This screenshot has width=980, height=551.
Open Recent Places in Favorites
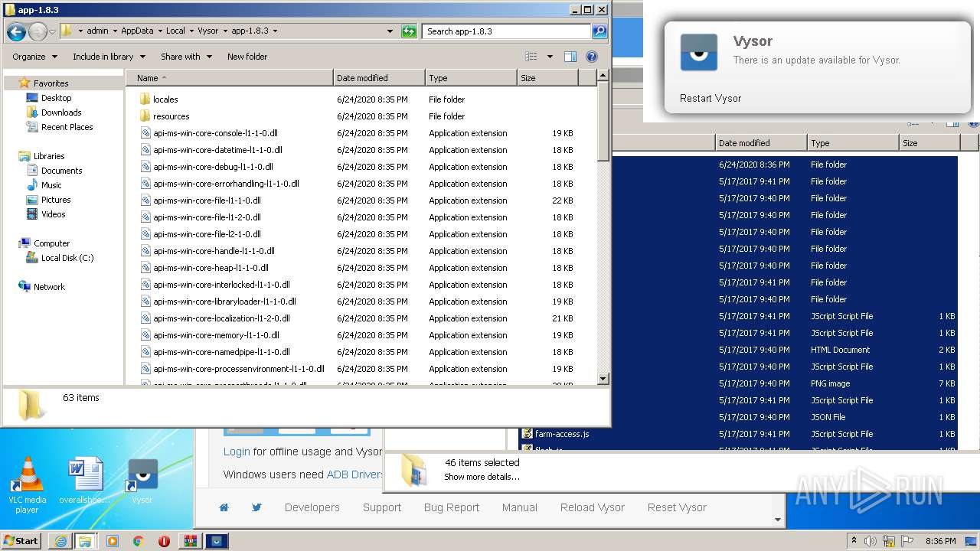(x=67, y=127)
